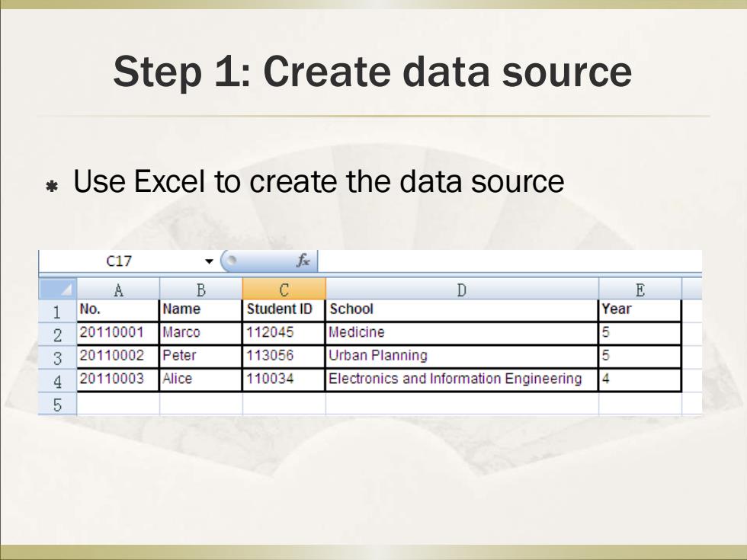This screenshot has height=560, width=747.
Task: Click Year cell in Marco's row
Action: click(640, 334)
